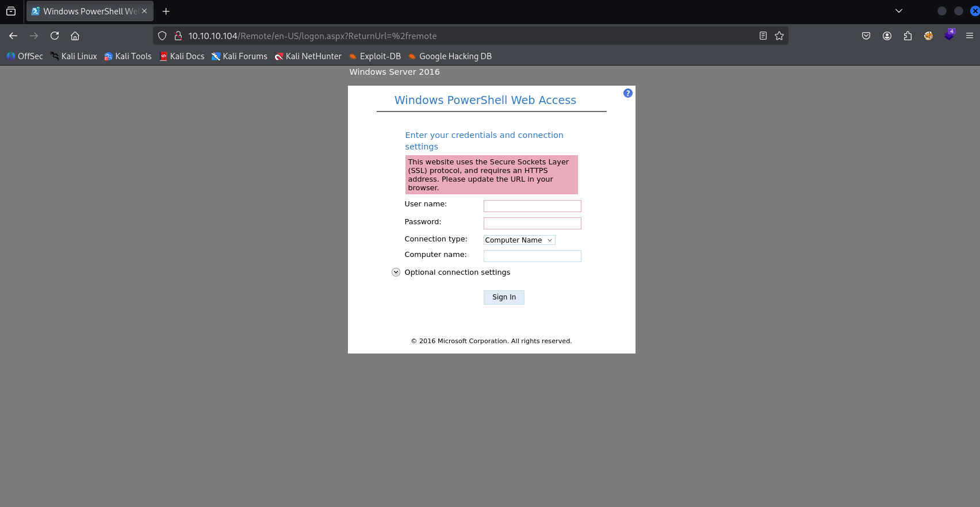This screenshot has height=507, width=980.
Task: Go to the browser home page
Action: tap(75, 36)
